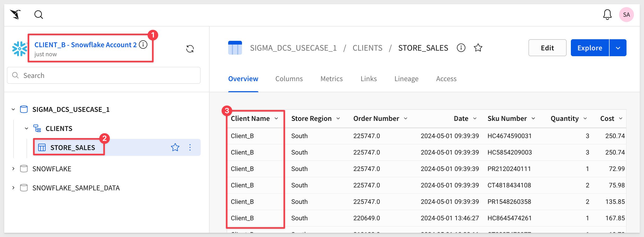Click the Edit button
Image resolution: width=644 pixels, height=237 pixels.
tap(547, 48)
